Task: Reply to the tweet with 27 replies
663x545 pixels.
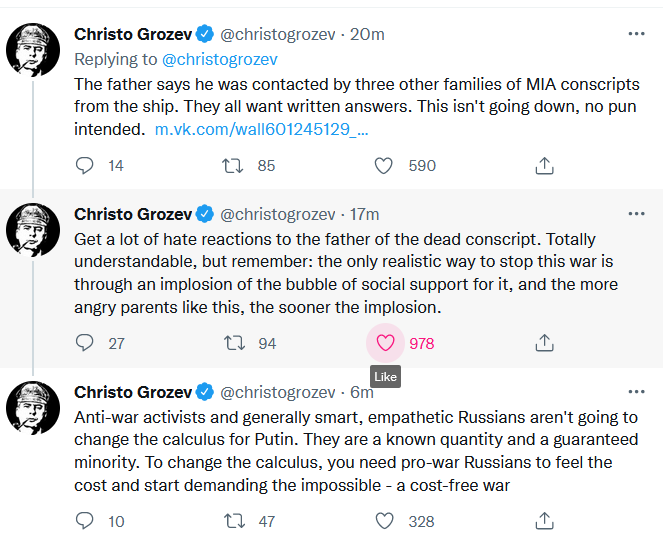Action: tap(86, 343)
